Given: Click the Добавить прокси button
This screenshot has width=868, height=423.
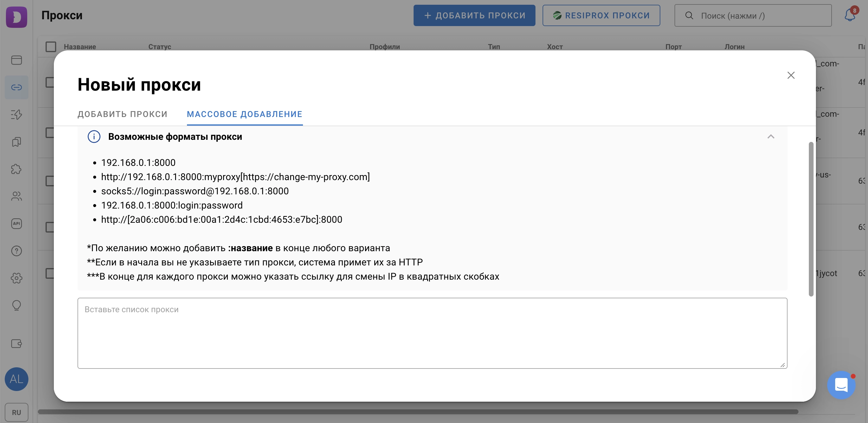Looking at the screenshot, I should point(474,15).
